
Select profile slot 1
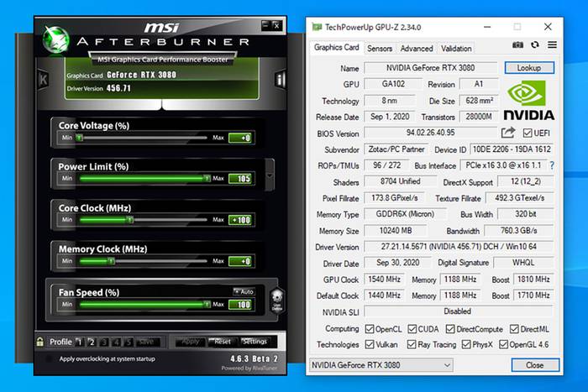click(x=79, y=342)
